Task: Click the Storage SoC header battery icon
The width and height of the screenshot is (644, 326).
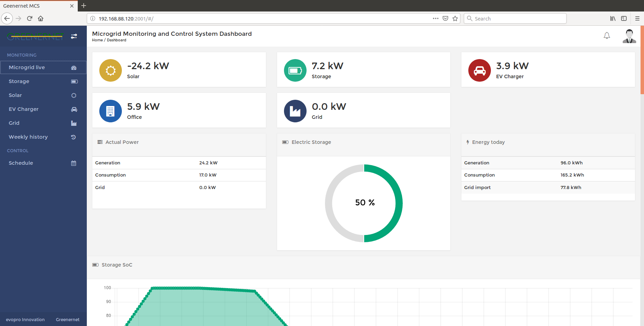Action: point(95,265)
